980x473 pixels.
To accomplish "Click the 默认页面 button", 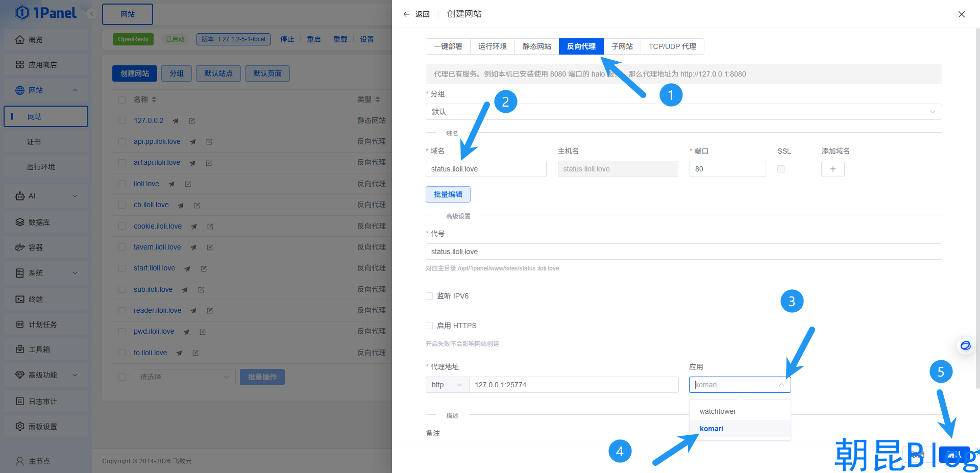I will (267, 73).
